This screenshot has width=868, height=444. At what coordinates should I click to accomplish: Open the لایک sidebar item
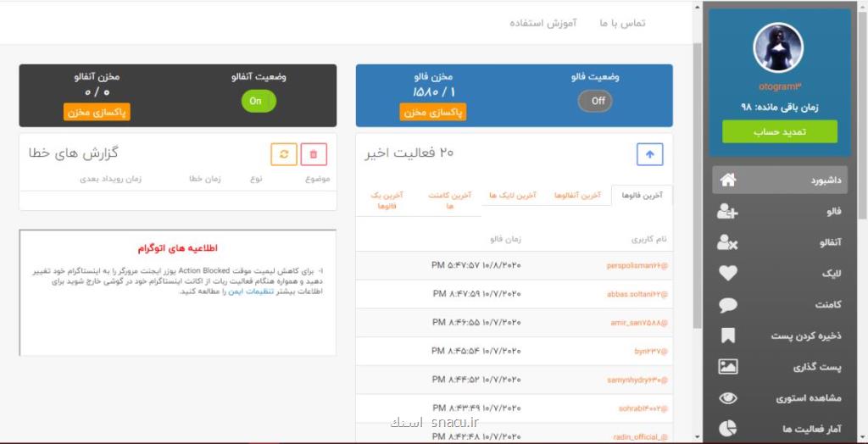[780, 273]
